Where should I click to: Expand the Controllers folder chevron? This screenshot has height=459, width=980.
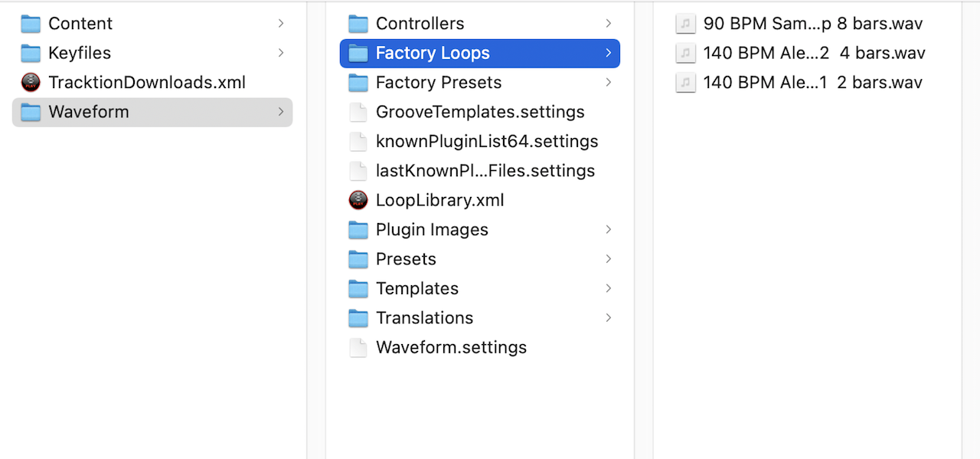click(609, 24)
